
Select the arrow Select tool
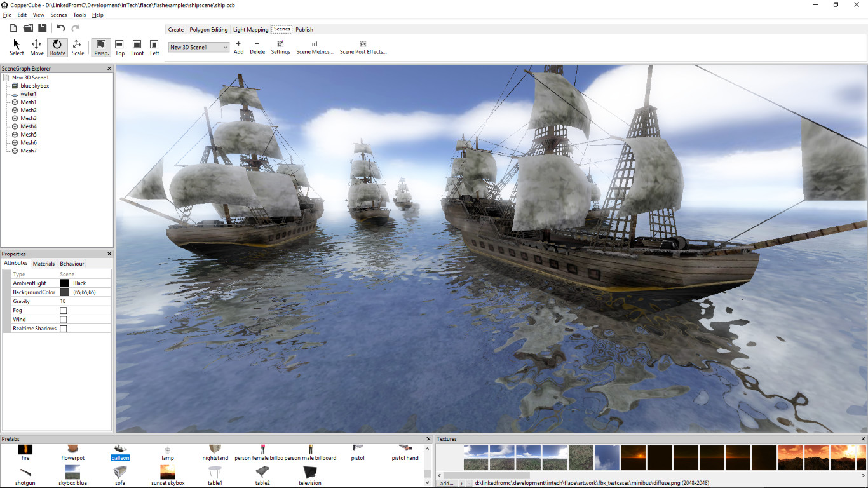tap(16, 47)
